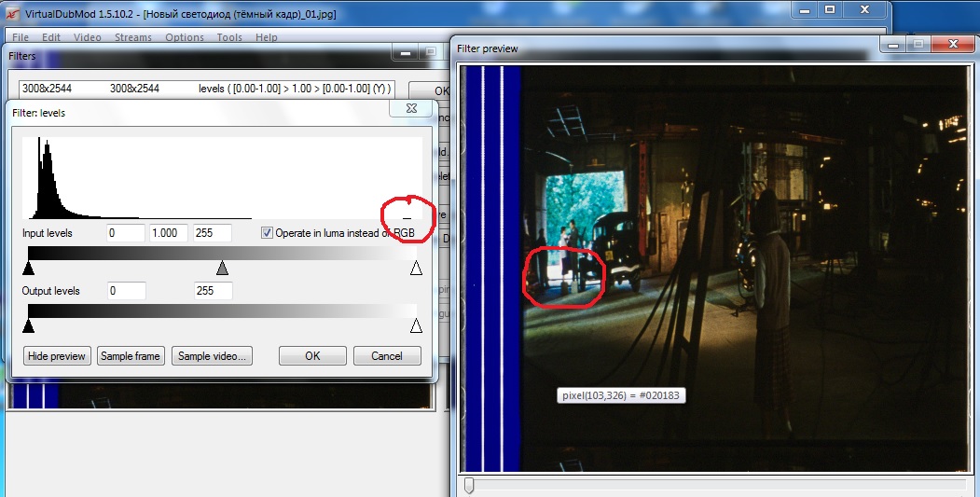
Task: Select input levels black point slider marker
Action: pos(28,269)
